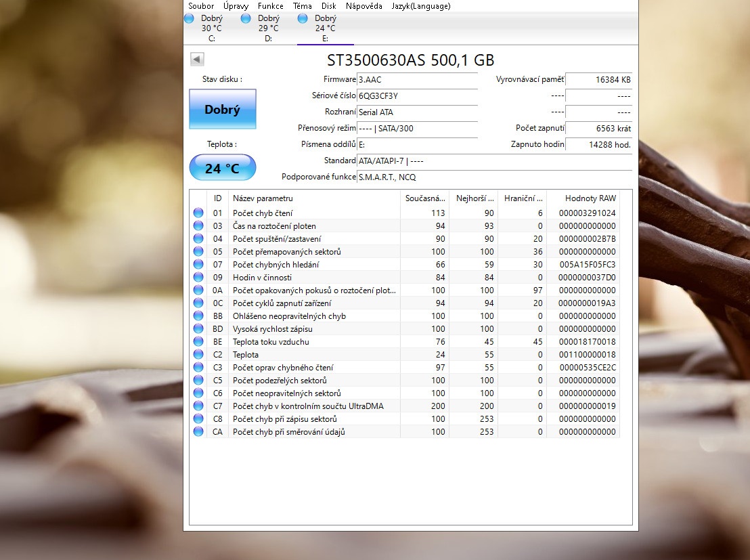Click the Hraniční column header
The image size is (750, 560).
pyautogui.click(x=523, y=198)
